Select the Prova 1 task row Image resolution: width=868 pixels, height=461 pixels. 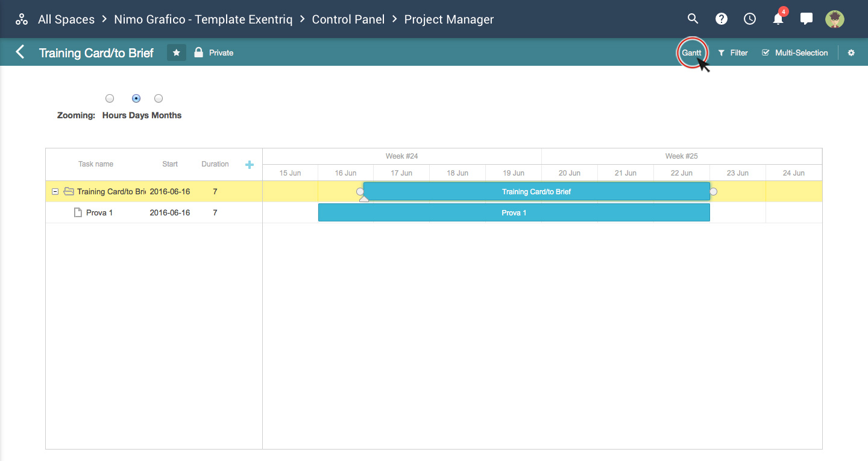pos(154,212)
